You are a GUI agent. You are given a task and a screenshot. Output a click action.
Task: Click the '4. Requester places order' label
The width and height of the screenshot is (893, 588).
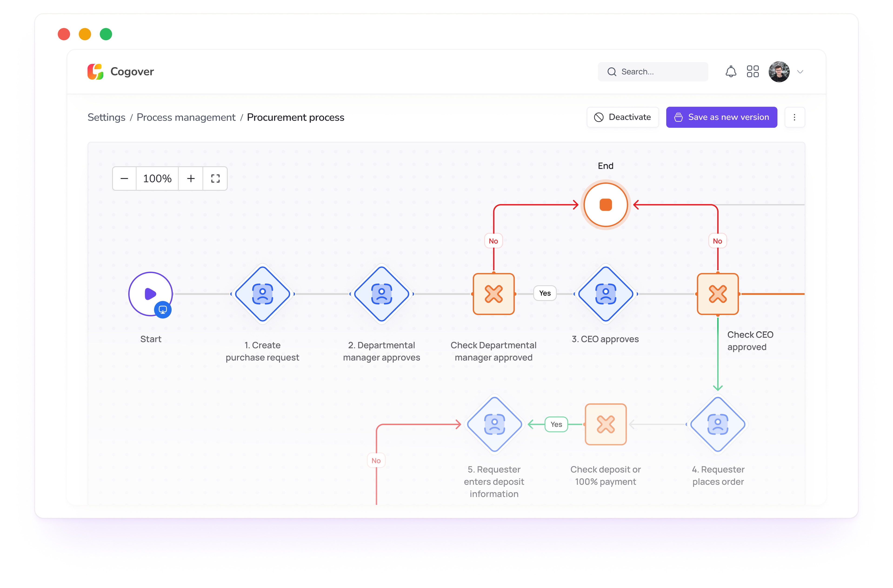pyautogui.click(x=718, y=476)
